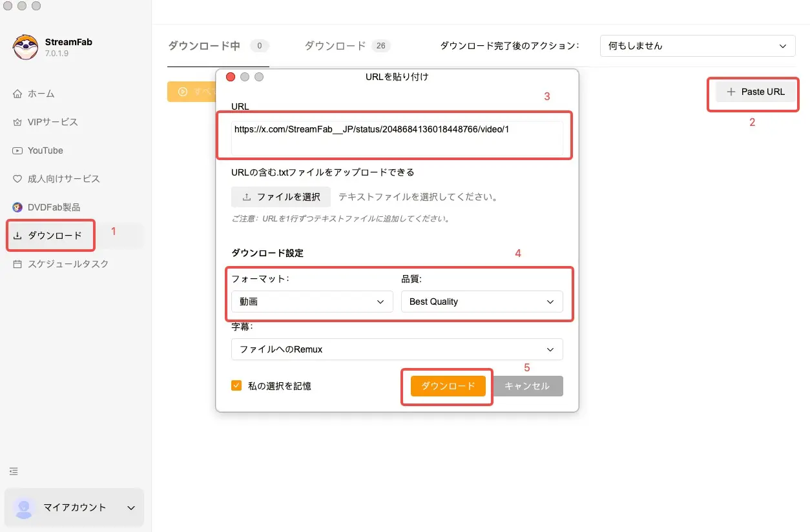Open the 何もしません action dropdown
The height and width of the screenshot is (532, 810).
click(x=698, y=46)
